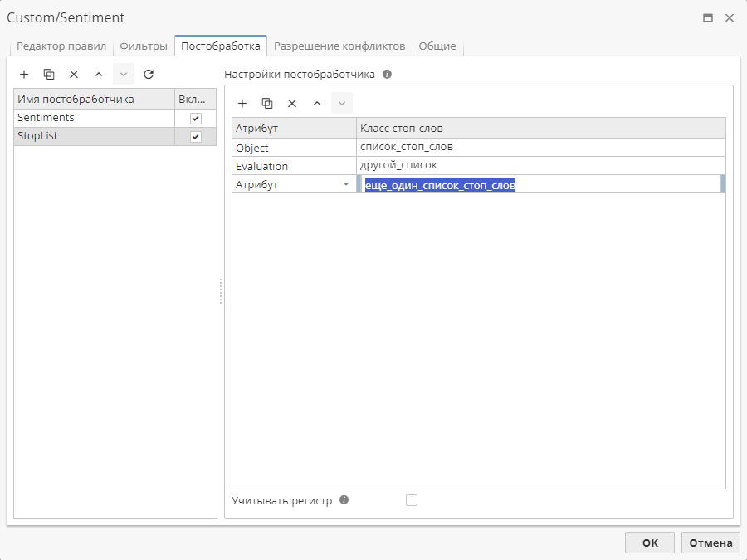Select the Sentiments postprocessor row
This screenshot has width=747, height=560.
pyautogui.click(x=115, y=118)
